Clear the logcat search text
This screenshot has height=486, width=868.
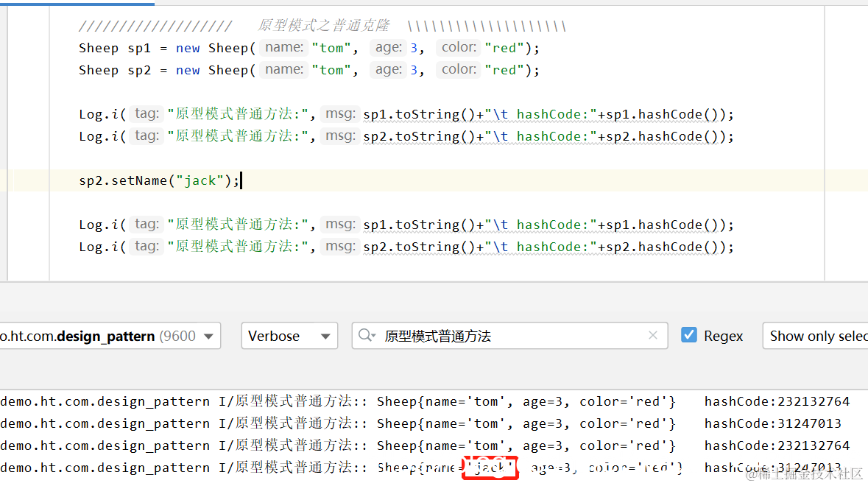click(653, 336)
